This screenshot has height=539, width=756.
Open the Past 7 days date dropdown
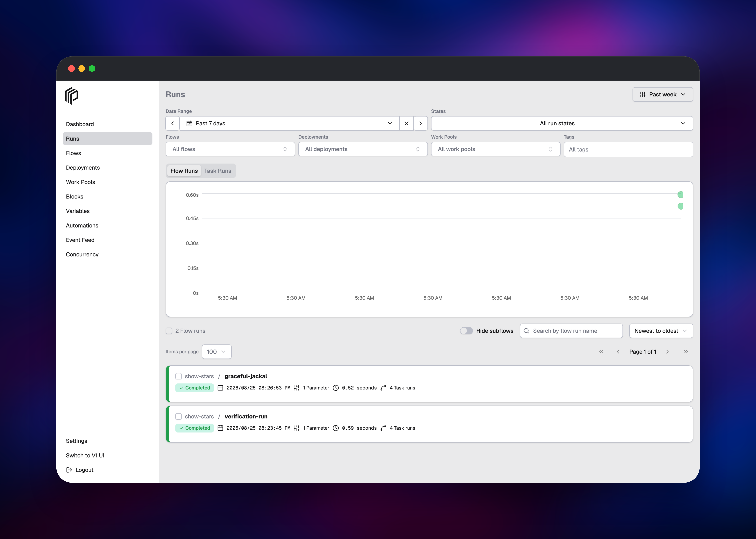point(290,123)
